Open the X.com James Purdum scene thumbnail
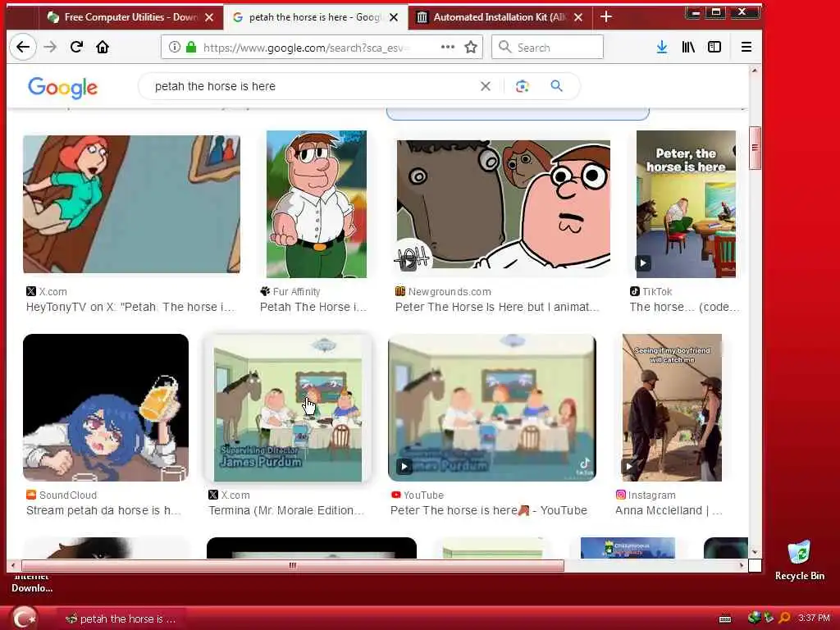Viewport: 840px width, 630px height. (288, 408)
